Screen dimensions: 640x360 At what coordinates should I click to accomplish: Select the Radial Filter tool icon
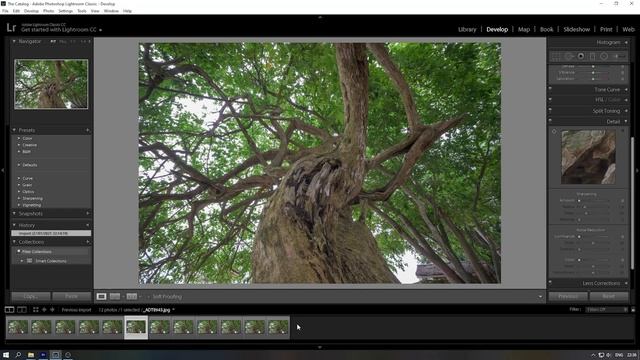click(604, 56)
